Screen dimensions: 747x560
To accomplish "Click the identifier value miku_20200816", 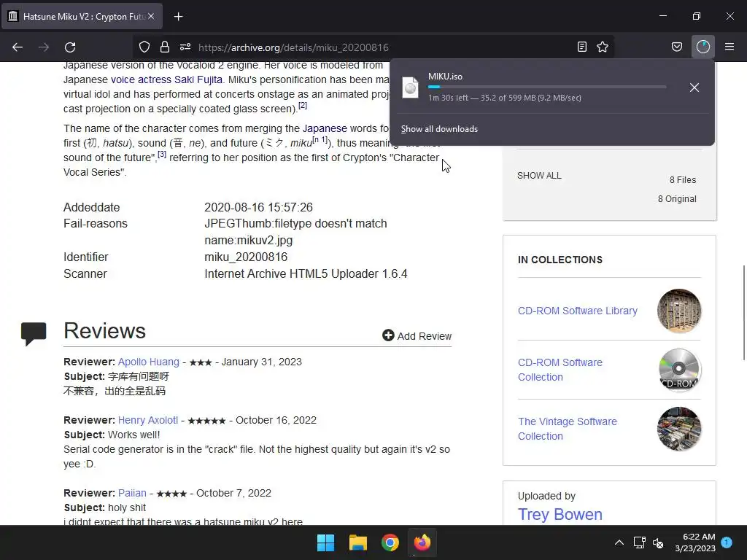I will [246, 257].
